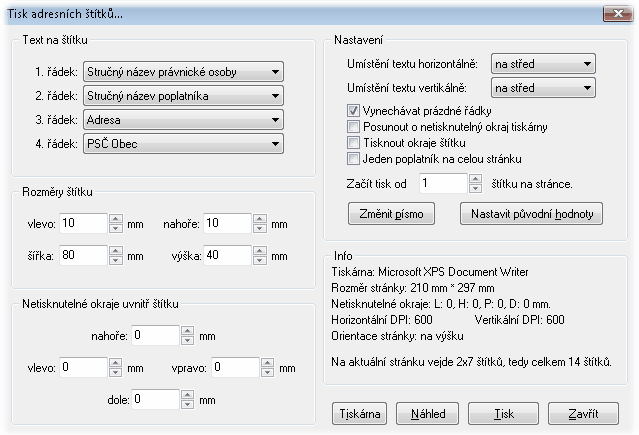Open the 1. řádek dropdown
The image size is (639, 435).
[183, 72]
